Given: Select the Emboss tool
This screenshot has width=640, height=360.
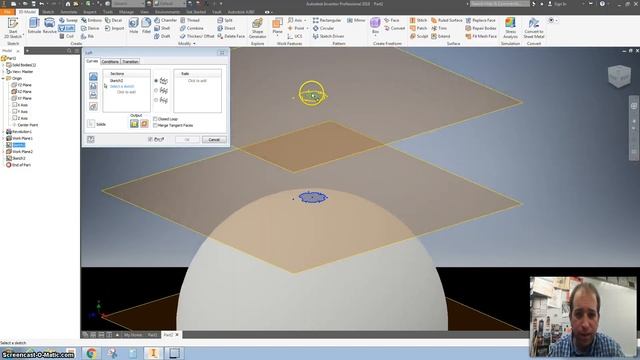Looking at the screenshot, I should 91,20.
